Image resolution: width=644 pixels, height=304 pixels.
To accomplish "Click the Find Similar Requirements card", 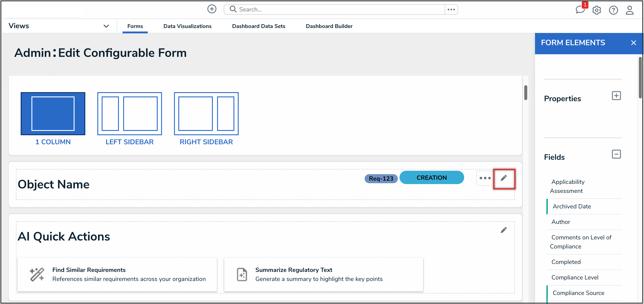I will coord(117,274).
